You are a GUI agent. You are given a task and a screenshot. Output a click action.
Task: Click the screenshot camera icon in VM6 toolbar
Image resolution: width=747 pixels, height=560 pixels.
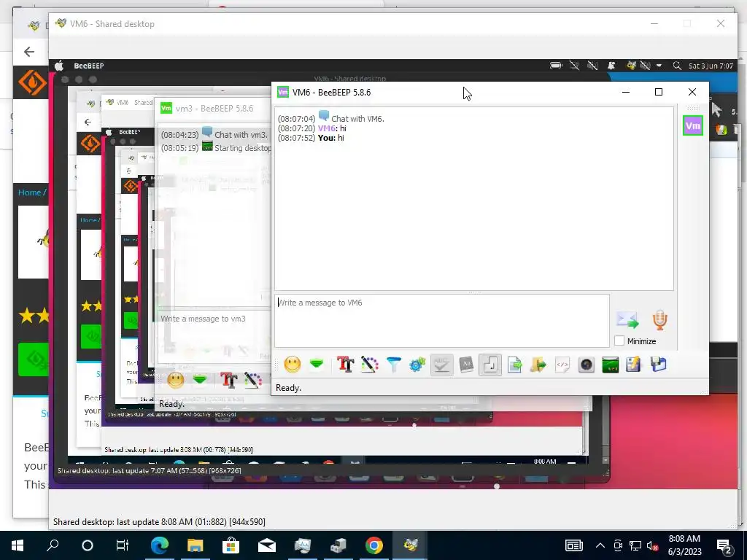(587, 365)
